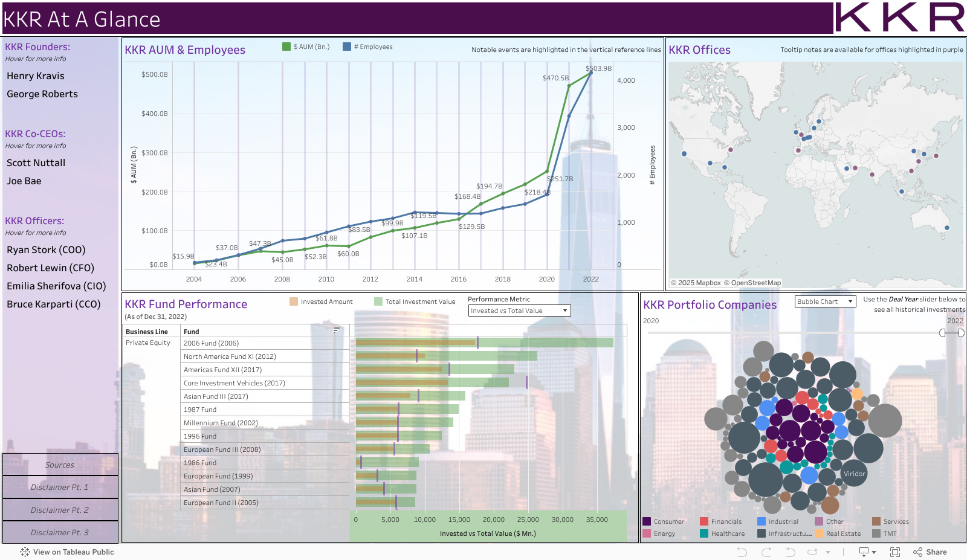Select the 1987 Fund row
Viewport: 967px width, 560px height.
[x=265, y=410]
